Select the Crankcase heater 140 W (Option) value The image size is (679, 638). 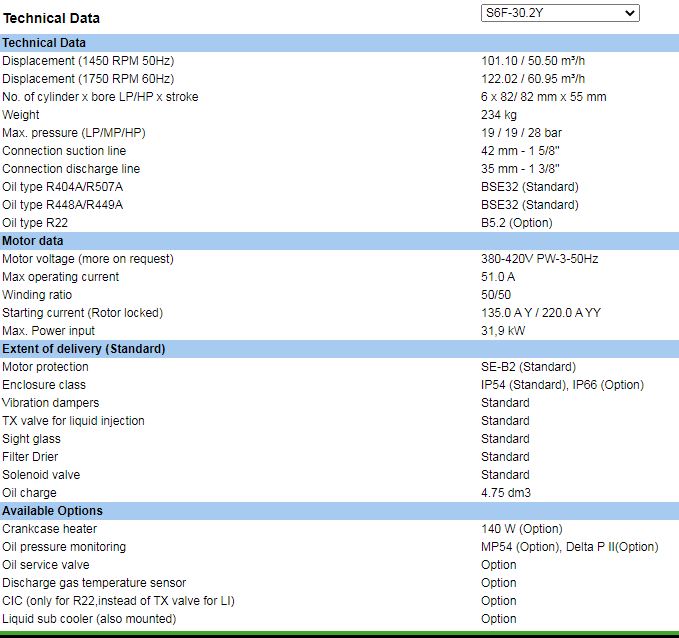[521, 529]
